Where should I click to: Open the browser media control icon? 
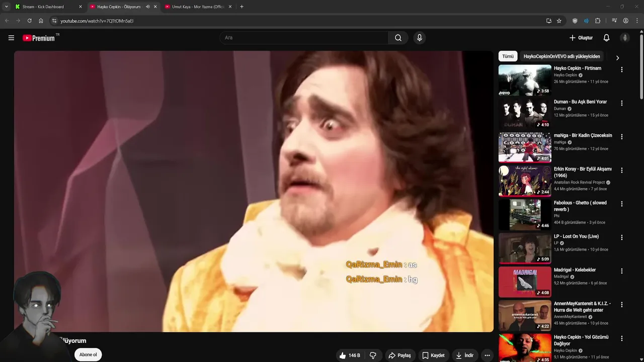614,21
